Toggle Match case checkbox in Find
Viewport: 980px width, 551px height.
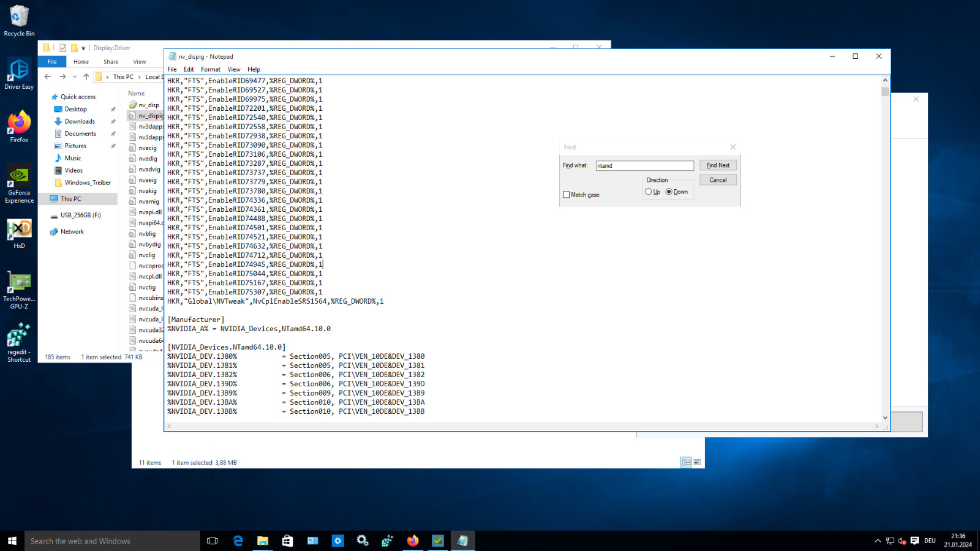pos(566,195)
